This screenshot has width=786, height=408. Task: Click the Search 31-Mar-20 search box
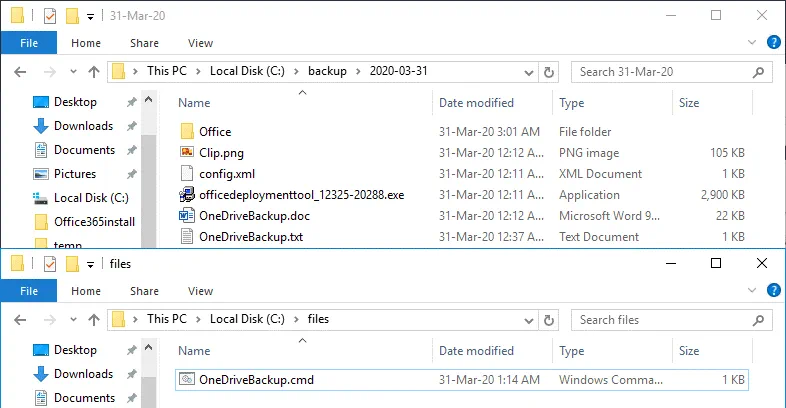click(x=665, y=72)
